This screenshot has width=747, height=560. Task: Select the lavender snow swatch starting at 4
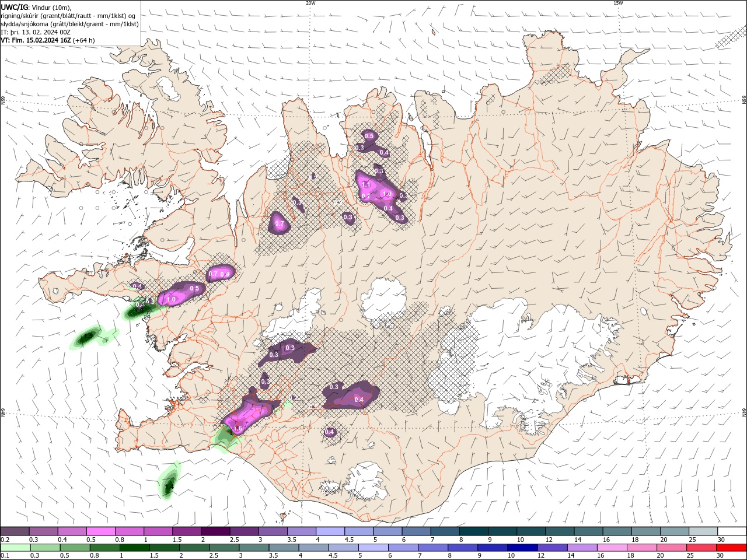click(x=329, y=531)
